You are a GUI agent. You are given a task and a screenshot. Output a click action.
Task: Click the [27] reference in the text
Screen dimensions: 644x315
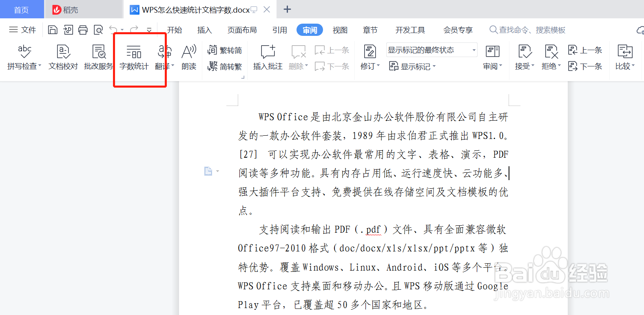pyautogui.click(x=248, y=154)
